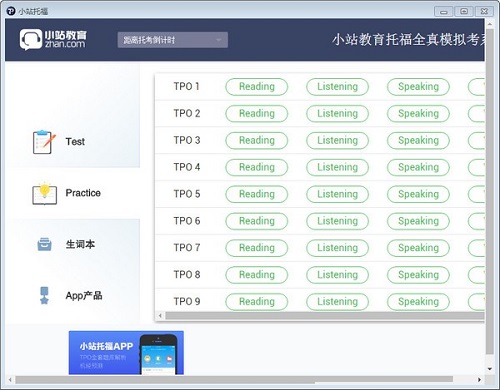Select TPO 6 Reading
500x390 pixels.
click(x=257, y=221)
